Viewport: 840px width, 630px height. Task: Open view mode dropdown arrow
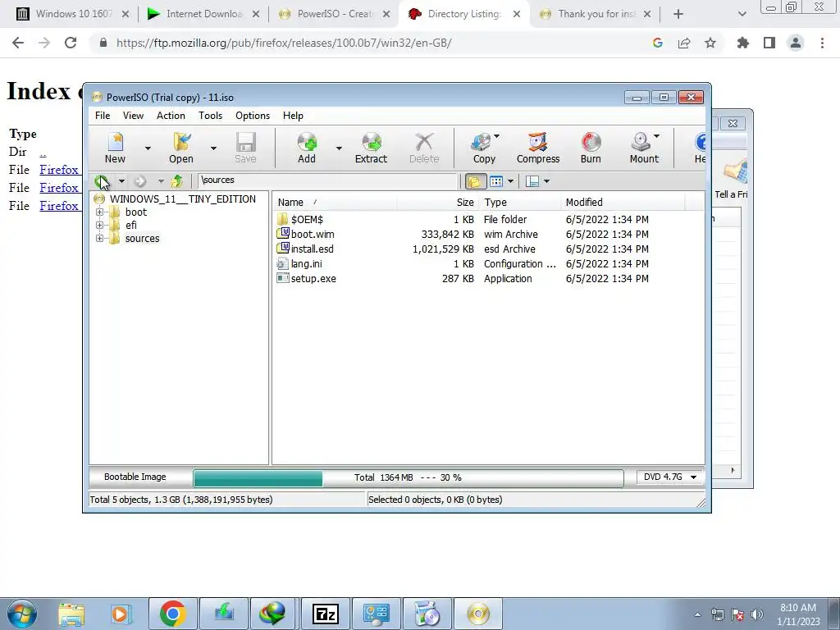click(x=510, y=181)
